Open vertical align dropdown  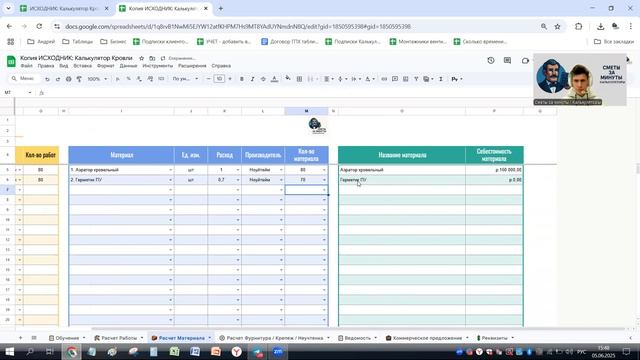click(342, 79)
